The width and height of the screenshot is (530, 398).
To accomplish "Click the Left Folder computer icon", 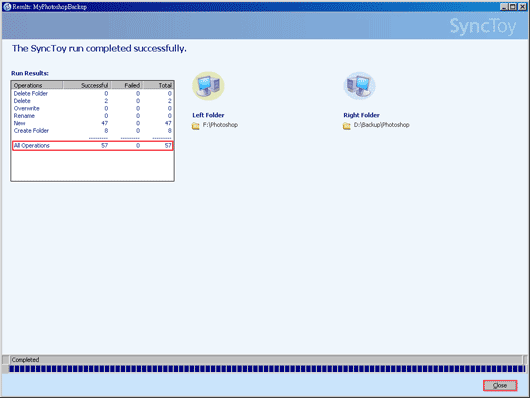I will pyautogui.click(x=208, y=86).
